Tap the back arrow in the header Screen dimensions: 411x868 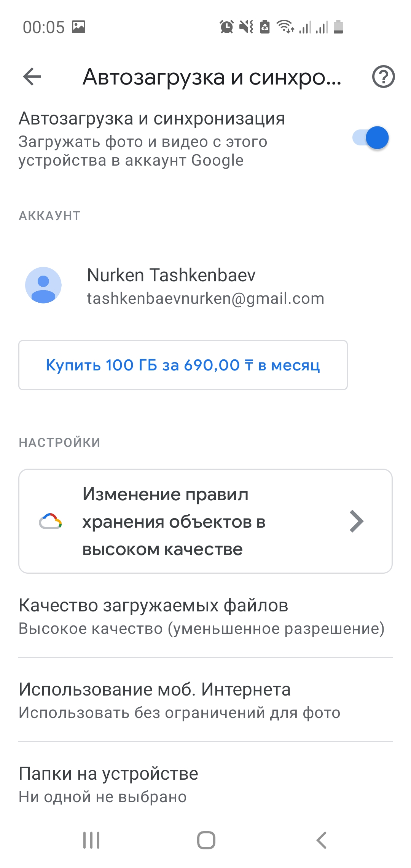pyautogui.click(x=32, y=77)
